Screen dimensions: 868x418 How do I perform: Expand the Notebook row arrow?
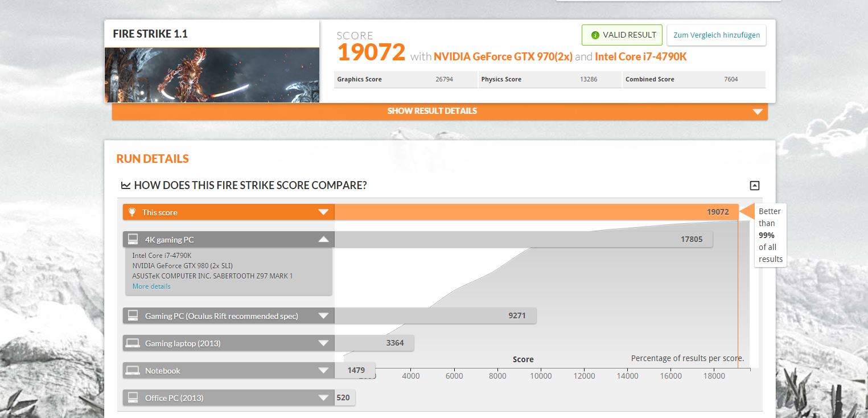pyautogui.click(x=323, y=370)
